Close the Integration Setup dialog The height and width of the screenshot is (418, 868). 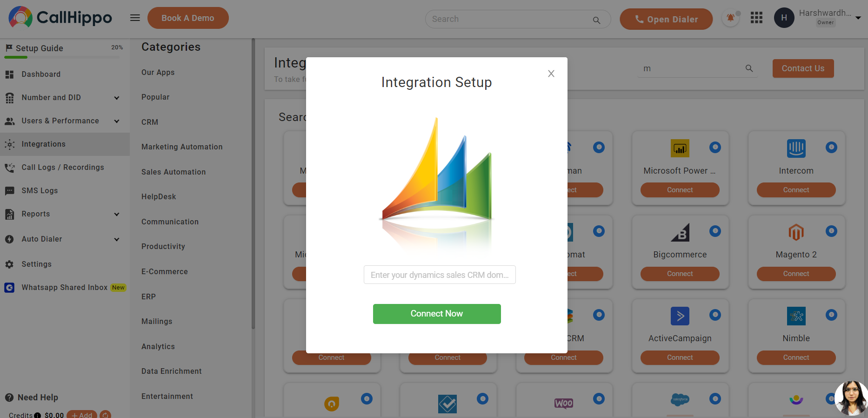[551, 74]
